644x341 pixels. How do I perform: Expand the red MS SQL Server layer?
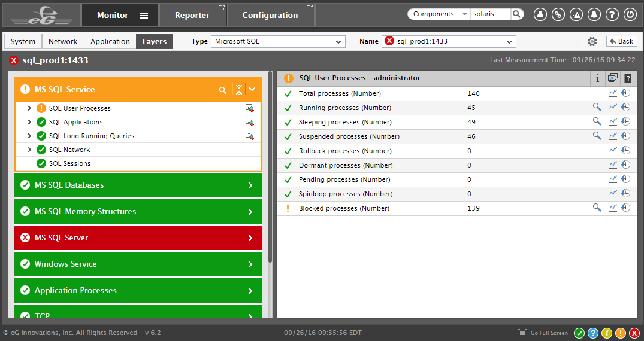click(138, 238)
